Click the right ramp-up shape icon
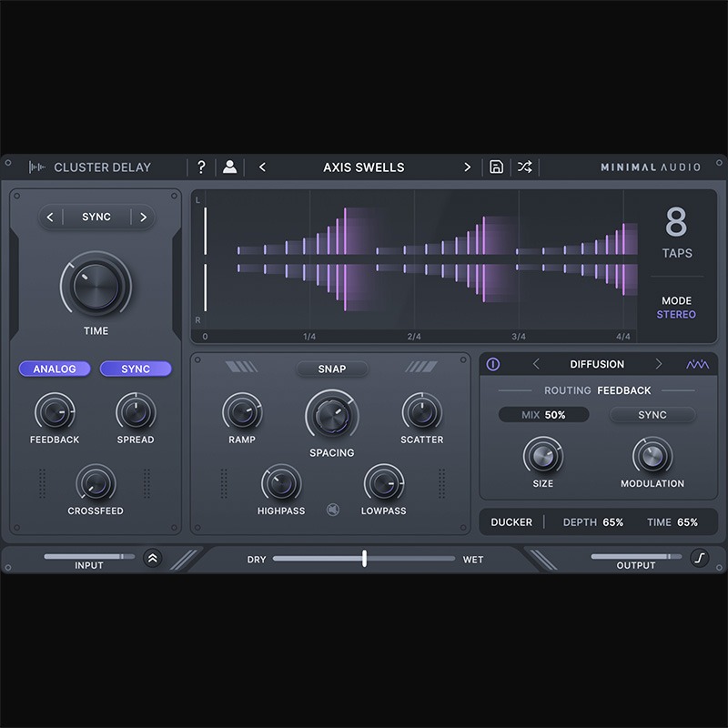 click(x=421, y=368)
